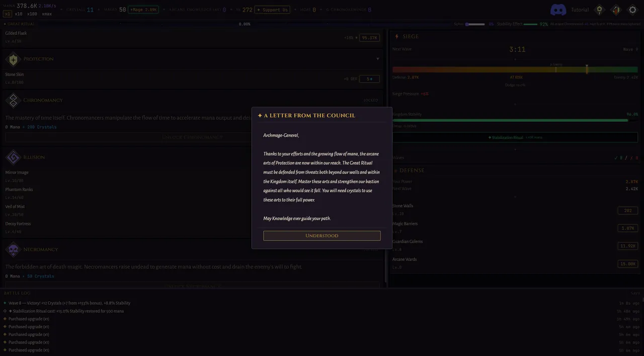Click the AT RISK status label

(516, 77)
